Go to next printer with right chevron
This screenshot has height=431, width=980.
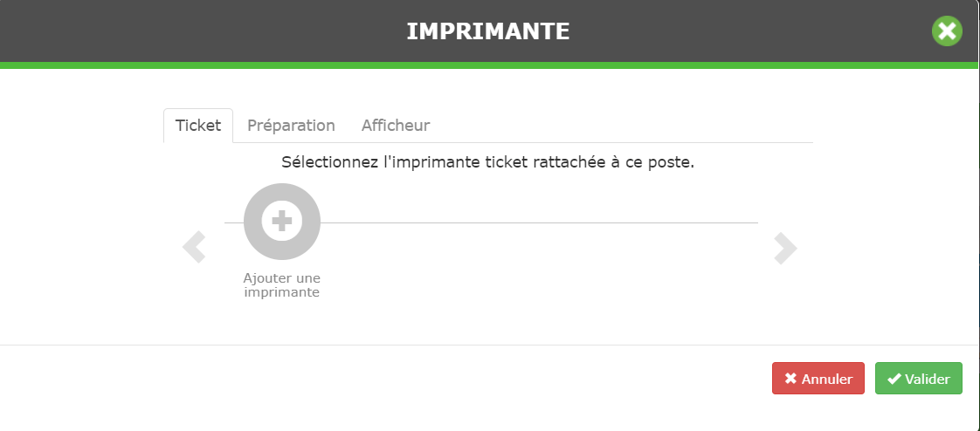point(785,248)
